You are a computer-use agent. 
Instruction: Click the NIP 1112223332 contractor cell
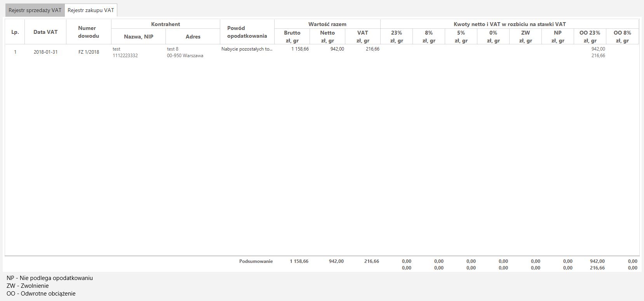point(125,56)
